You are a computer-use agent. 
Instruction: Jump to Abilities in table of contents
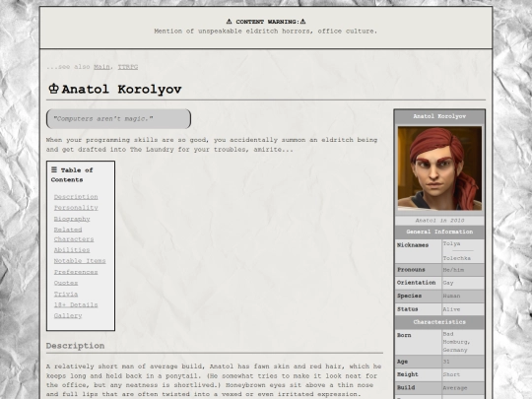(72, 250)
